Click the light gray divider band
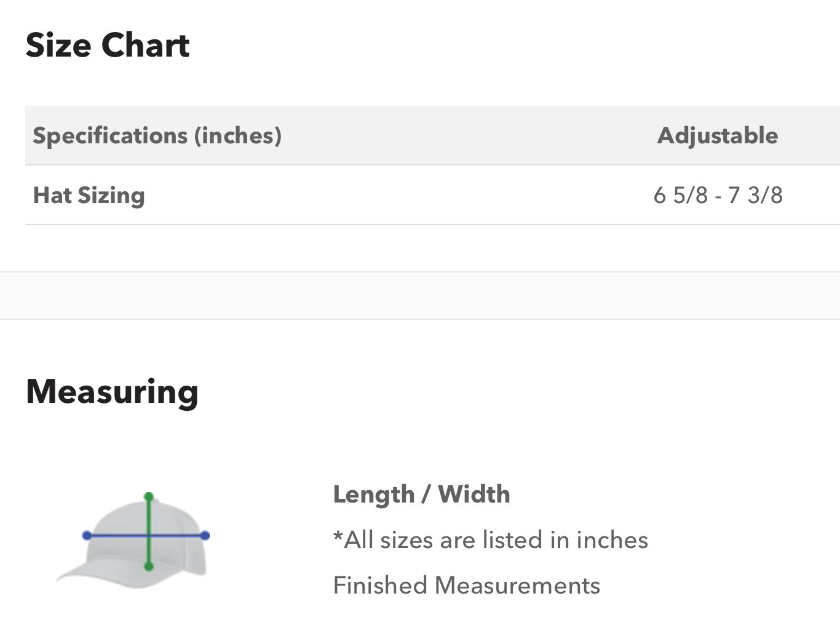 coord(420,295)
